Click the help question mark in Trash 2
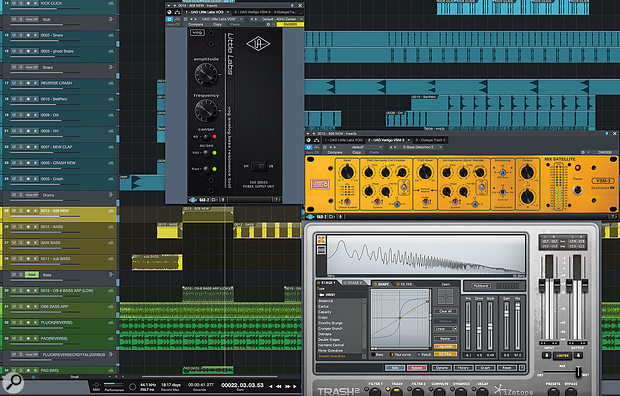Viewport: 620px width, 396px height. tap(522, 368)
